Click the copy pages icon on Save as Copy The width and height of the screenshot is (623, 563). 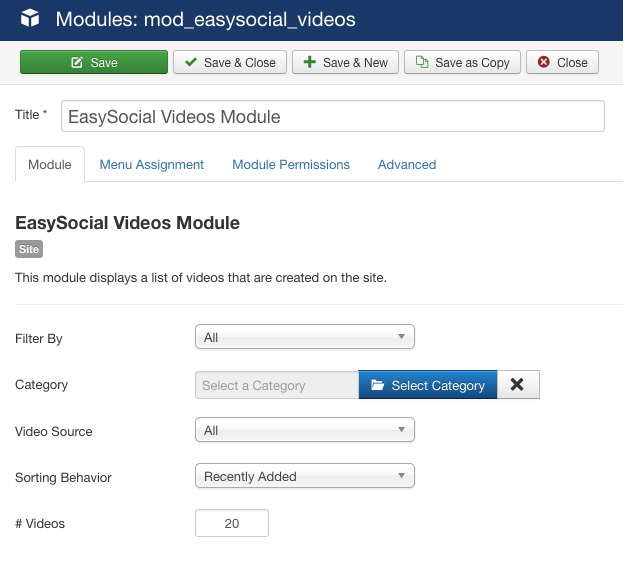coord(422,62)
